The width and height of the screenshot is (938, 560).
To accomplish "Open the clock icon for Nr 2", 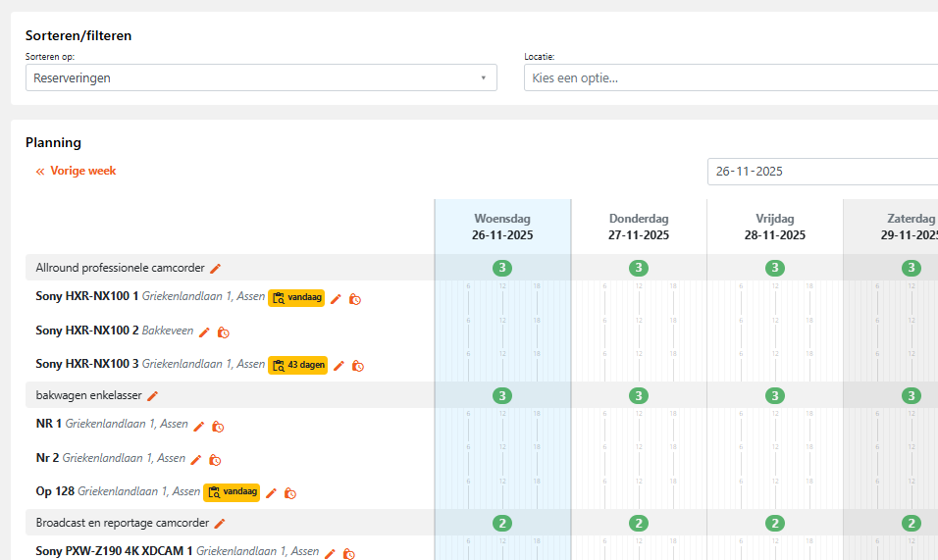I will (215, 459).
